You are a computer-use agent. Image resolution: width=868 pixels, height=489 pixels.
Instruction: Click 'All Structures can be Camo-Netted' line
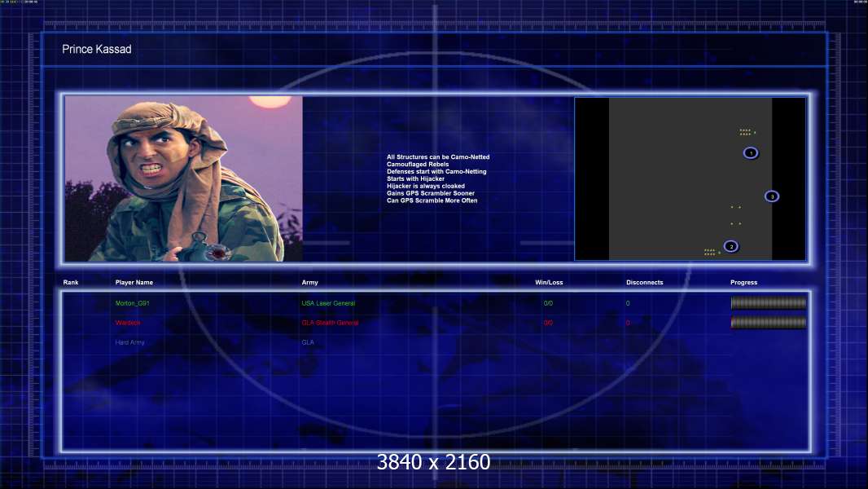point(438,157)
